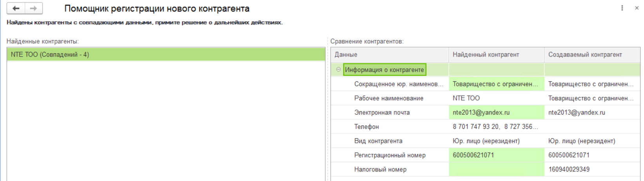Viewport: 644px width, 181px height.
Task: Click created contractor's Рабочее наименование cell
Action: click(592, 98)
